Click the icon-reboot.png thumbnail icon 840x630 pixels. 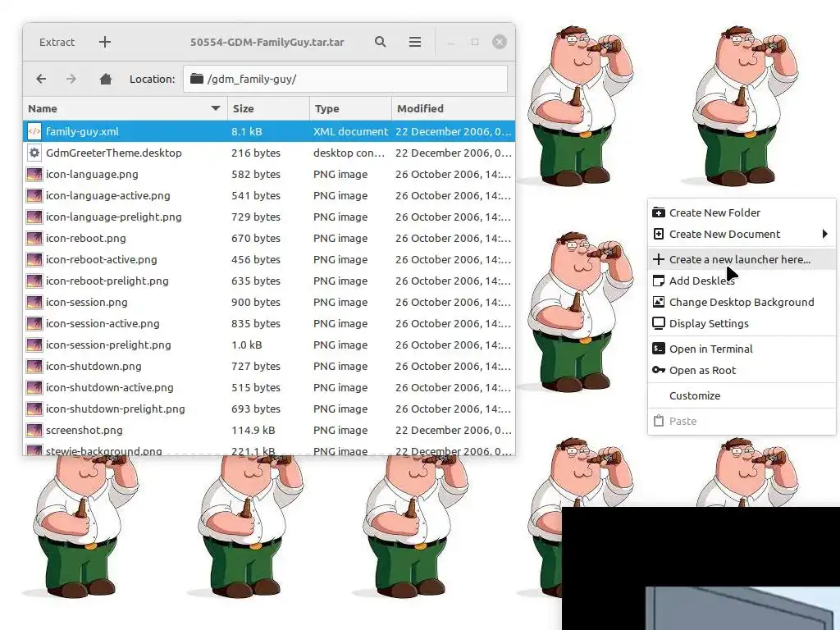click(34, 239)
